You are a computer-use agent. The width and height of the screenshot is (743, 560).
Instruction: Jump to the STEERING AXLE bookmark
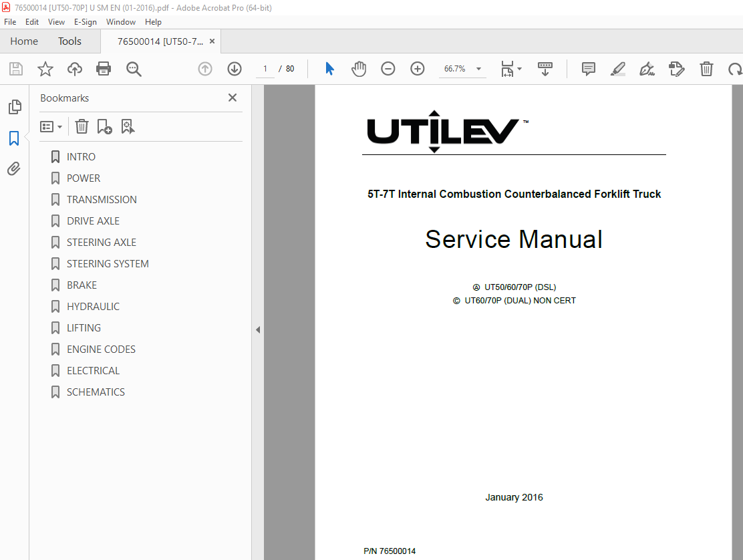(x=102, y=242)
